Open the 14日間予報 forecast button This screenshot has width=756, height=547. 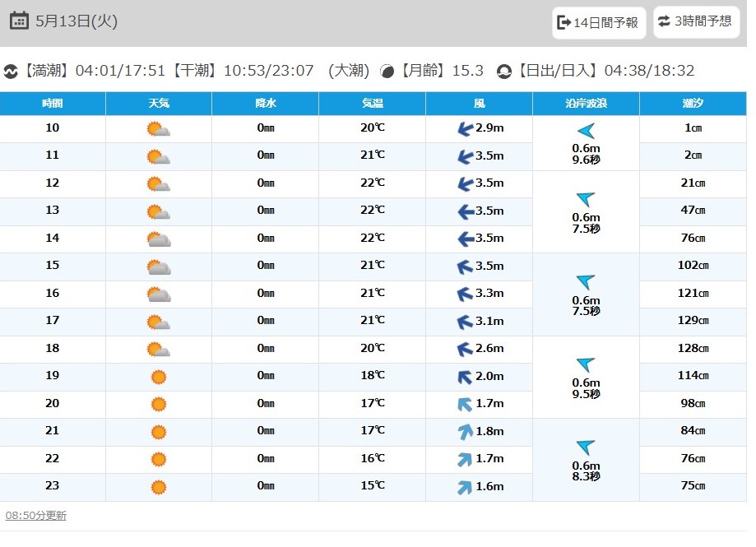(x=598, y=22)
